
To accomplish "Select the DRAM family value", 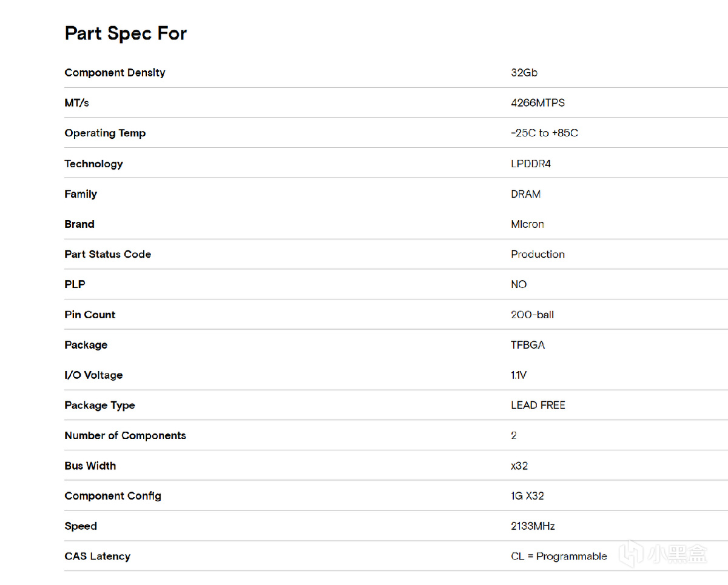I will [x=525, y=194].
